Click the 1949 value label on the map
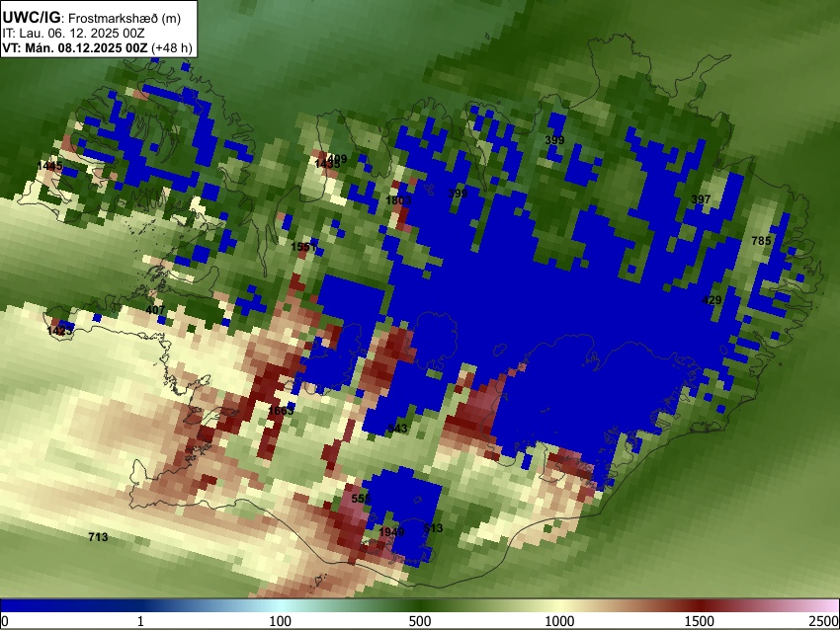This screenshot has height=630, width=840. coord(391,532)
